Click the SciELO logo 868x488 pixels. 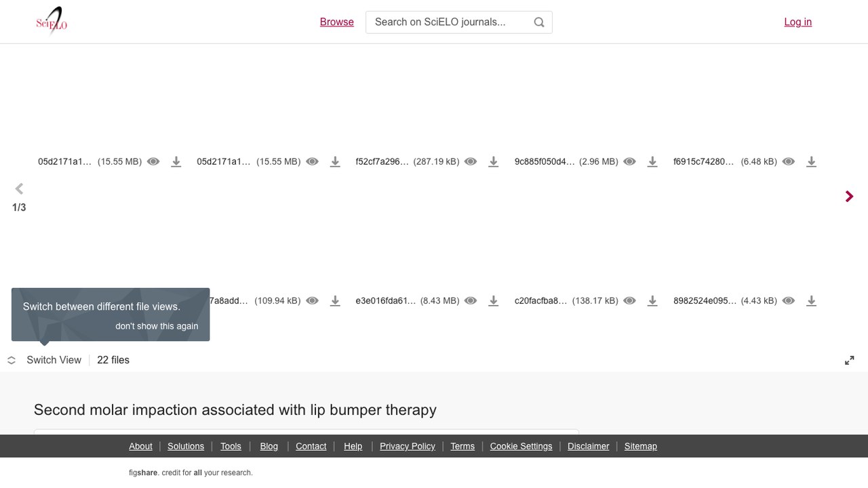(x=52, y=21)
